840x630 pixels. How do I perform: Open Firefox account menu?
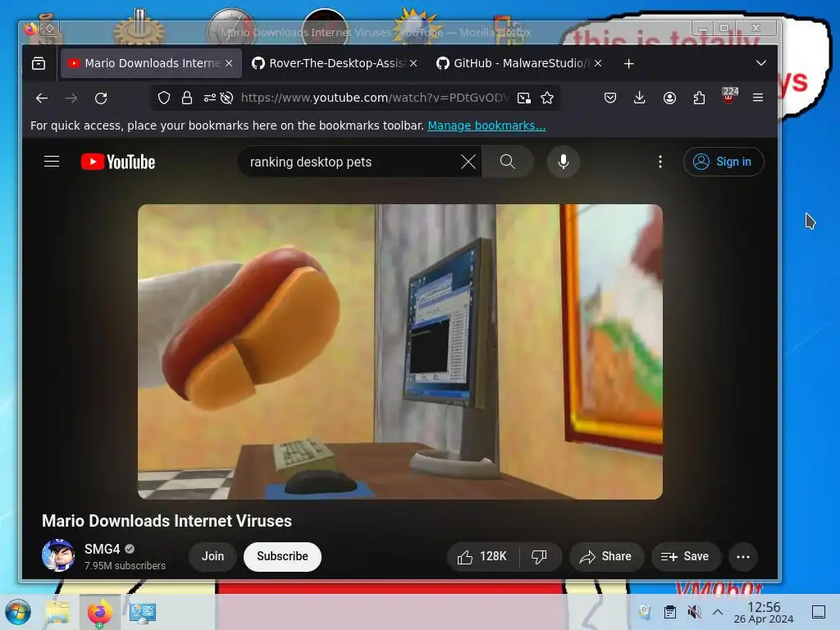click(x=669, y=98)
